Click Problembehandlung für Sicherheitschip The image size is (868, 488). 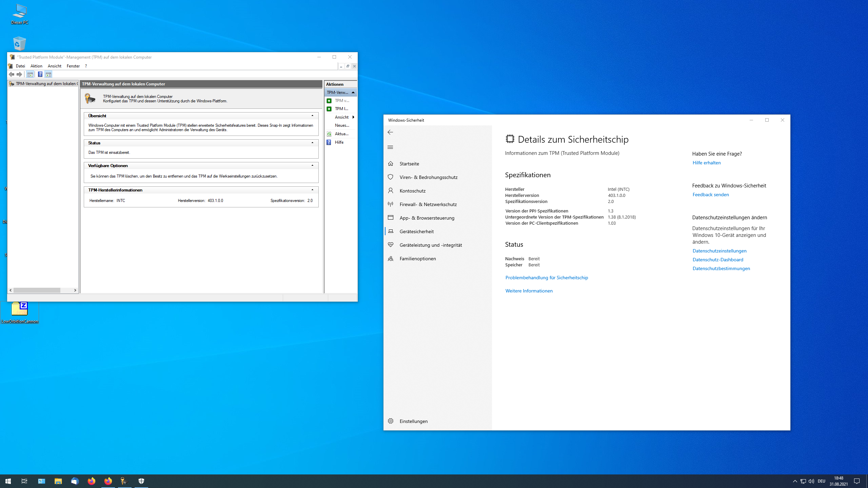[547, 278]
